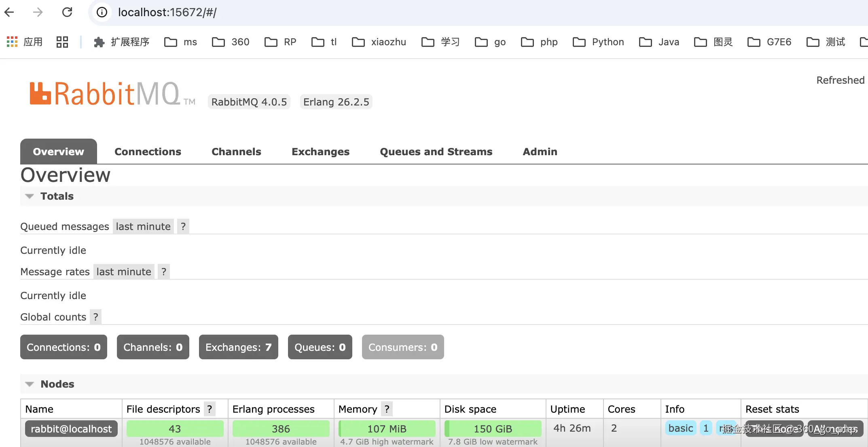Image resolution: width=868 pixels, height=447 pixels.
Task: Open the rabbit@localhost node link
Action: [71, 429]
